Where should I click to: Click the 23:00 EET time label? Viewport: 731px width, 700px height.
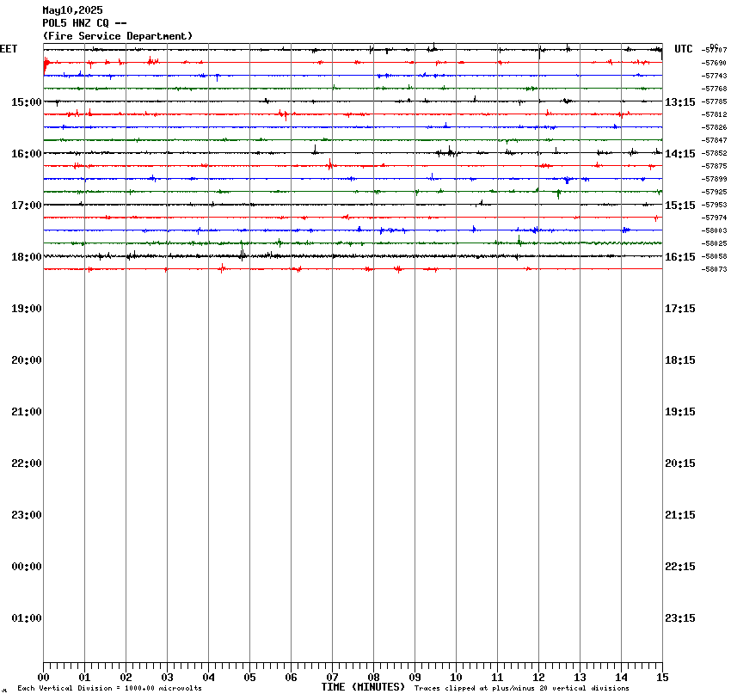pos(27,515)
